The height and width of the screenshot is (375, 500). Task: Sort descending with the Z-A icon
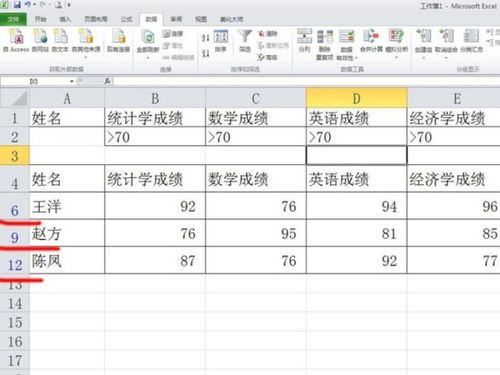coord(205,53)
